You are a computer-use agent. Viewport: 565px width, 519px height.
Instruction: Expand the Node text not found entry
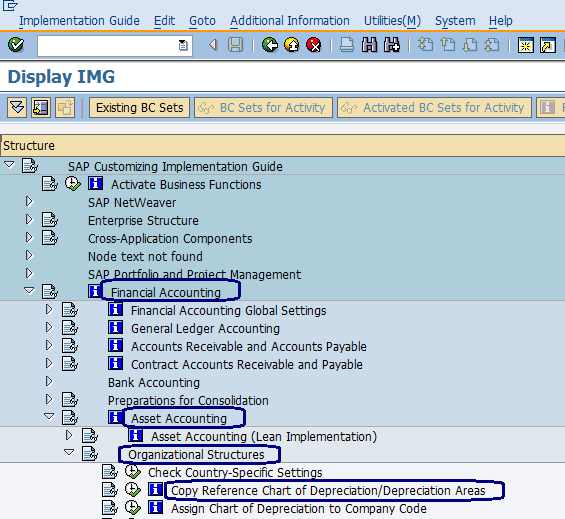[29, 256]
